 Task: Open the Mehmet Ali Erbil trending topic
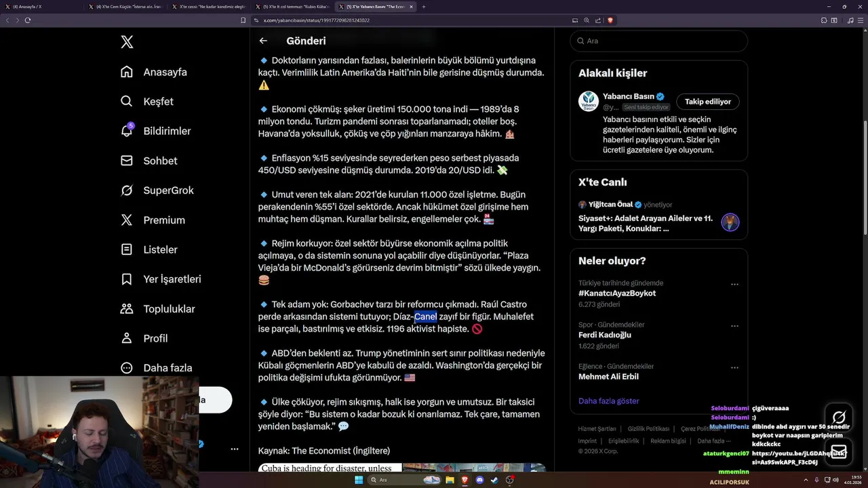click(608, 377)
